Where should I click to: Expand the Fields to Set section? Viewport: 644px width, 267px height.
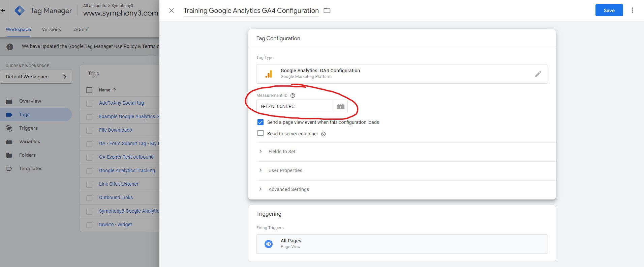pos(282,152)
